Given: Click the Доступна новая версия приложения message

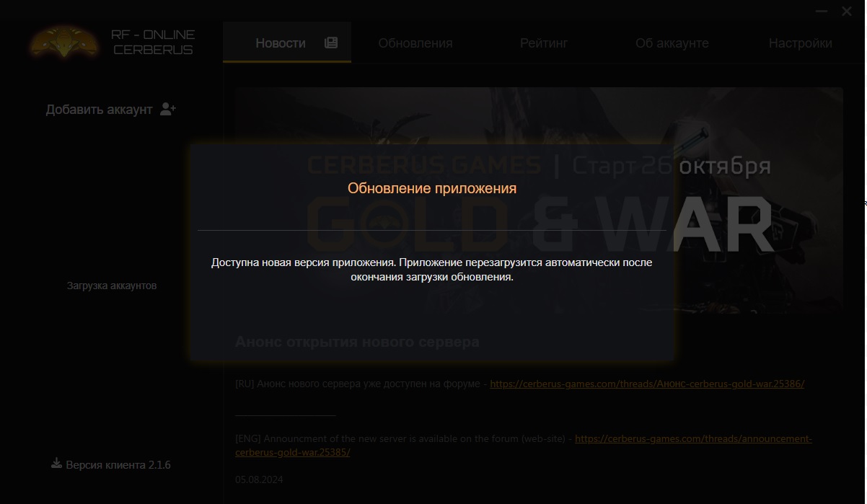Looking at the screenshot, I should (x=432, y=270).
